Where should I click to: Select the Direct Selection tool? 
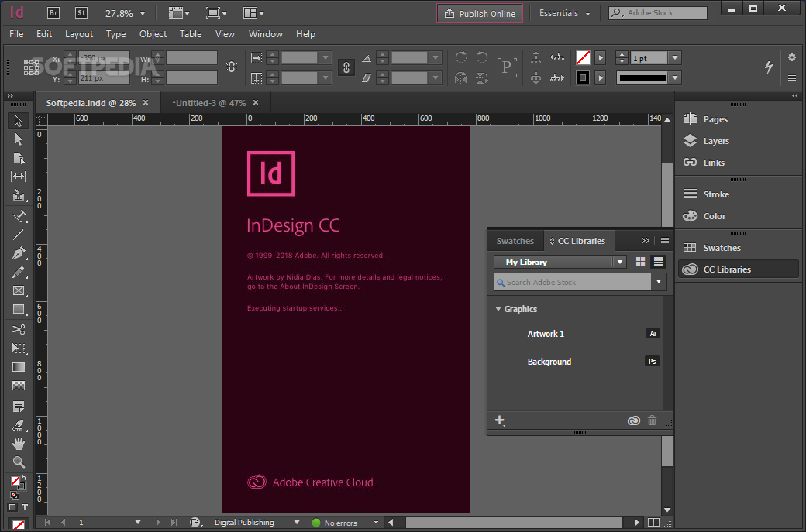19,139
